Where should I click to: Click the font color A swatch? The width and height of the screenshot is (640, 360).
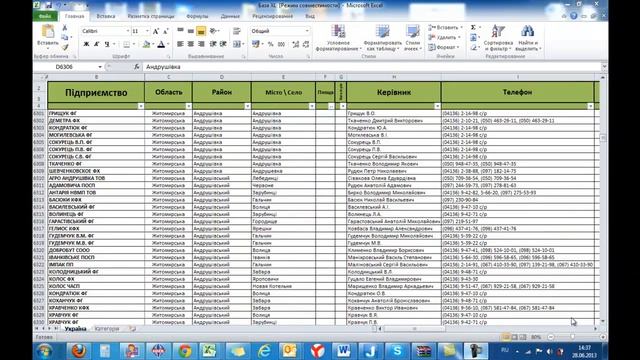[161, 44]
